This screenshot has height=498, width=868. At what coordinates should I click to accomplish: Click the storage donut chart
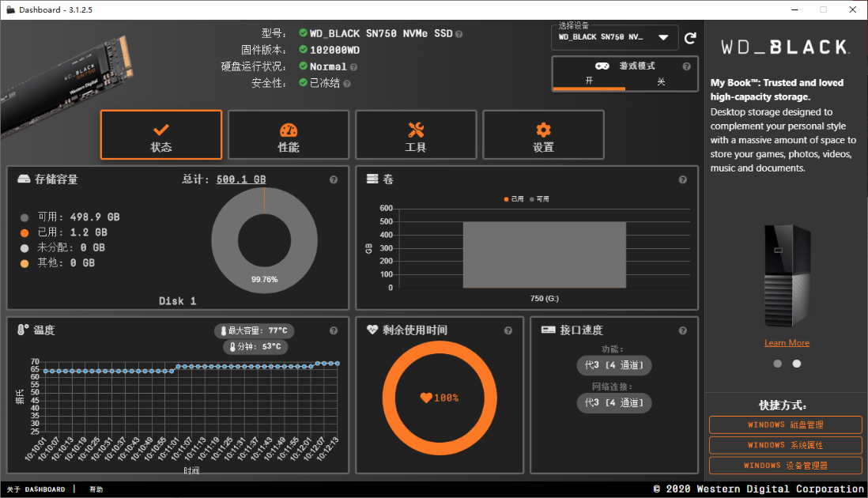(265, 240)
